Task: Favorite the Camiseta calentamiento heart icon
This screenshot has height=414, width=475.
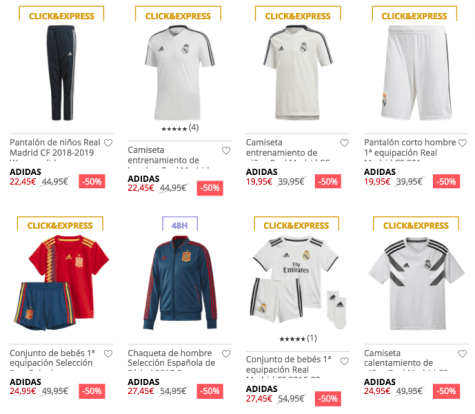Action: [462, 354]
